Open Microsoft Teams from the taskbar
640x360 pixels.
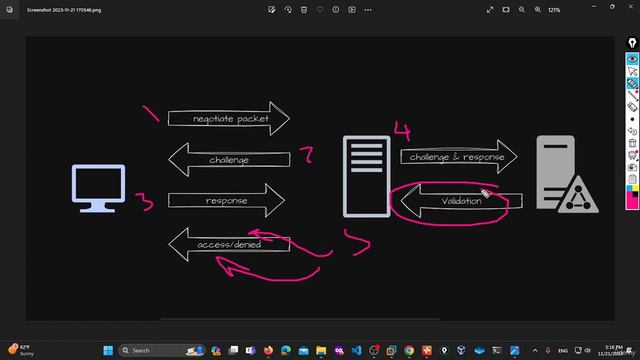point(250,350)
